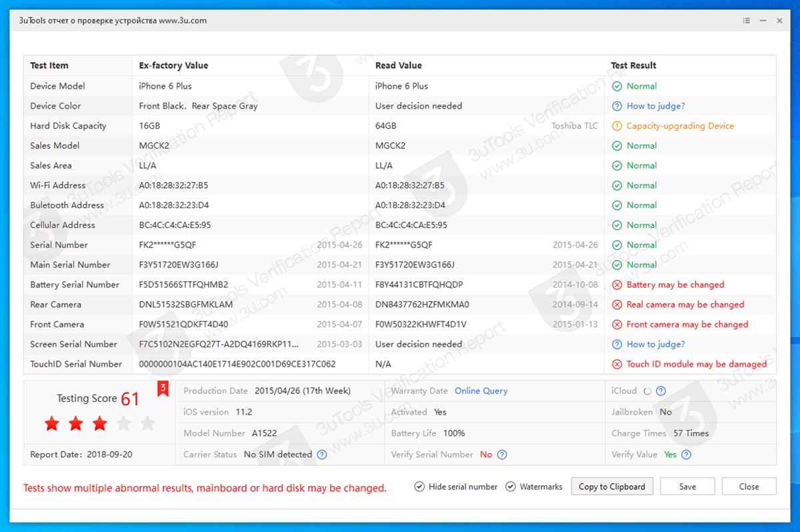Image resolution: width=800 pixels, height=532 pixels.
Task: Click the red abnormal results warning message
Action: pyautogui.click(x=205, y=488)
